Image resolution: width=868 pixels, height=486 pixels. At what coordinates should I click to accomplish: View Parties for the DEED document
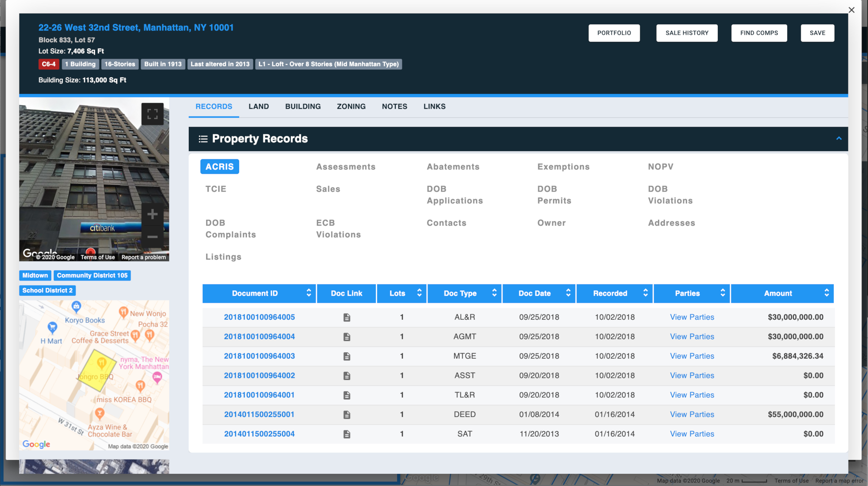(691, 414)
